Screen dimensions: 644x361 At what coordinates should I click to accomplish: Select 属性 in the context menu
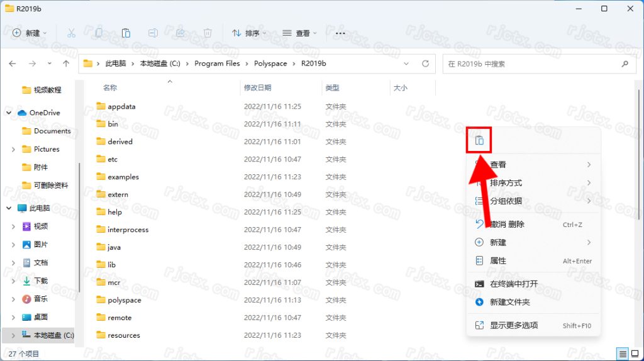click(x=497, y=260)
